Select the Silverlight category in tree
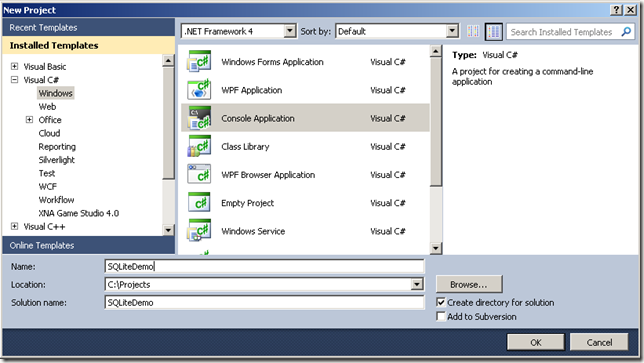This screenshot has height=363, width=644. click(57, 160)
